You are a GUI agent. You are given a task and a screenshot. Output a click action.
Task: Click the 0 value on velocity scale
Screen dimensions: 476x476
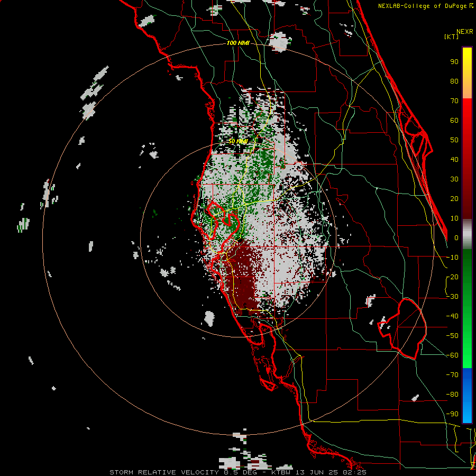[x=456, y=238]
